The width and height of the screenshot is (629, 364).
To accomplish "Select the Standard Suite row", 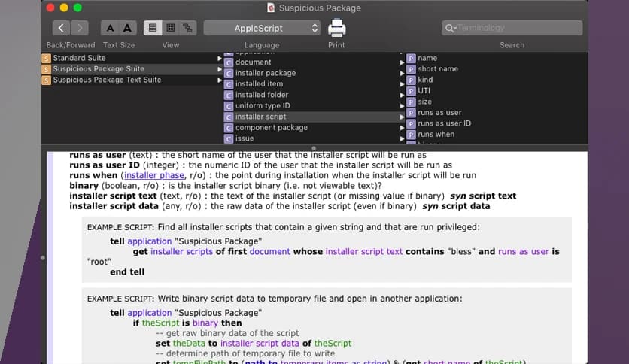I will [x=132, y=58].
